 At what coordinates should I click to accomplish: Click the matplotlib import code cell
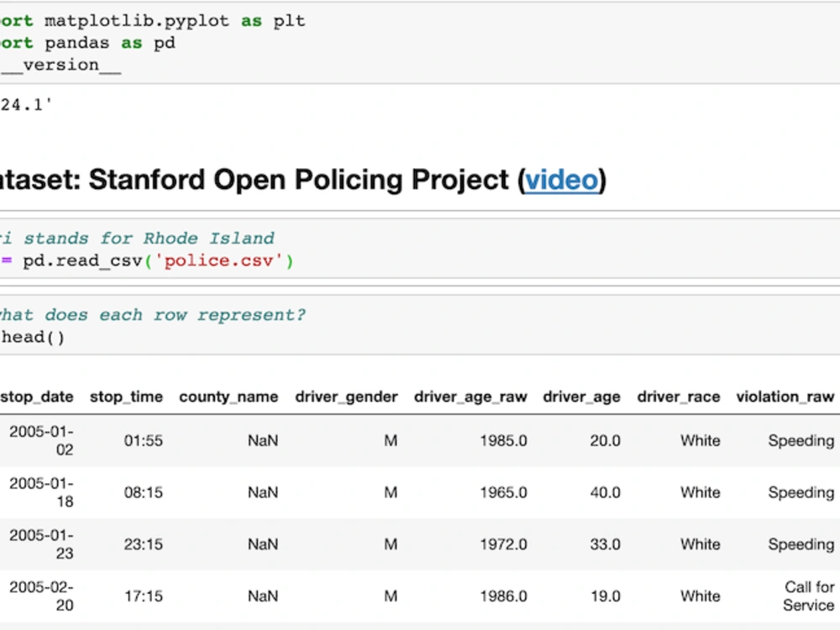[x=420, y=42]
